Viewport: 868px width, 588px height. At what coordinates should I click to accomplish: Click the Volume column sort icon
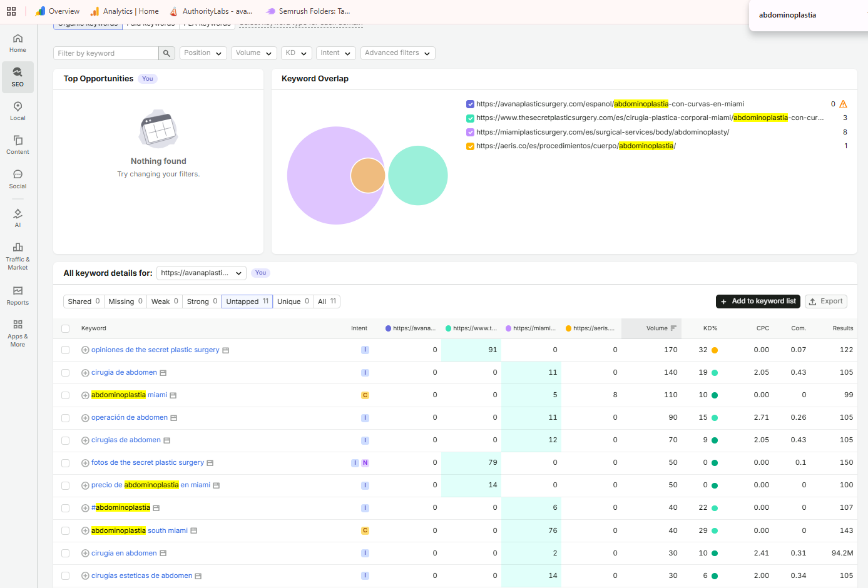click(x=673, y=328)
